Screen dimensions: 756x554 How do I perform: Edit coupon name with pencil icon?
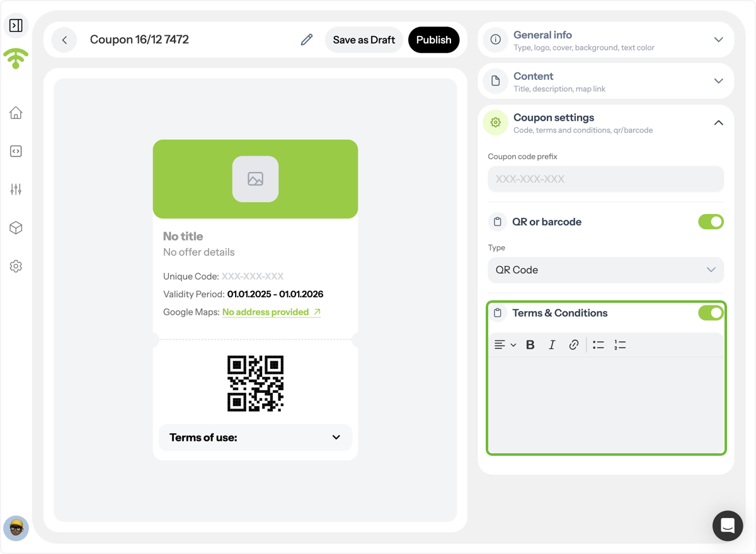point(307,40)
